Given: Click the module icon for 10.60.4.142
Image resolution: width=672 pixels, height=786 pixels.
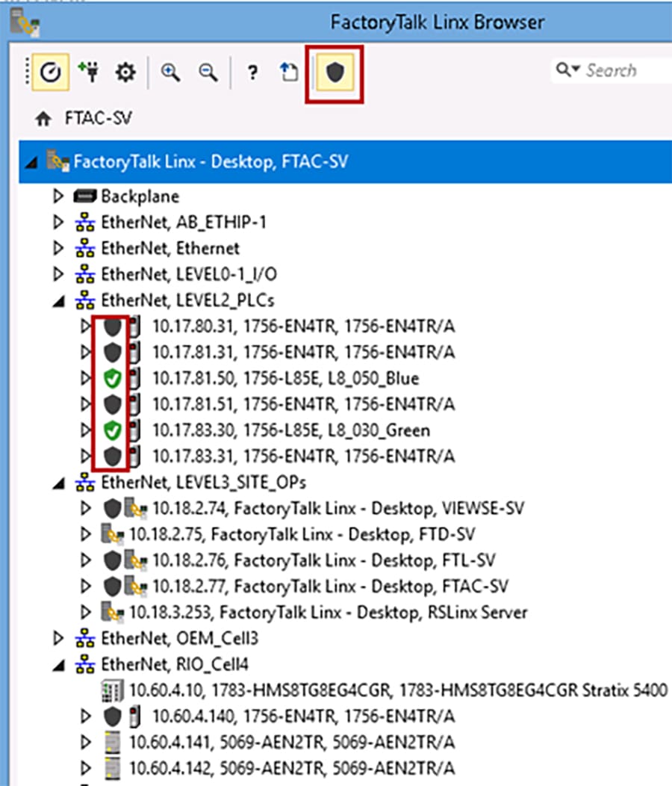Looking at the screenshot, I should tap(113, 769).
